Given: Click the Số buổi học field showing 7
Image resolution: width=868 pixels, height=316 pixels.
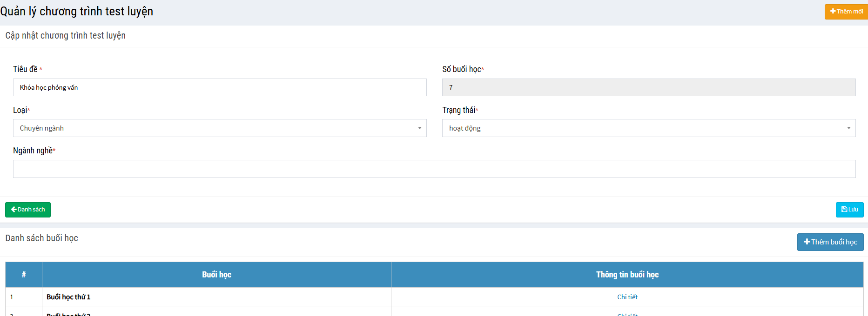Looking at the screenshot, I should [648, 87].
